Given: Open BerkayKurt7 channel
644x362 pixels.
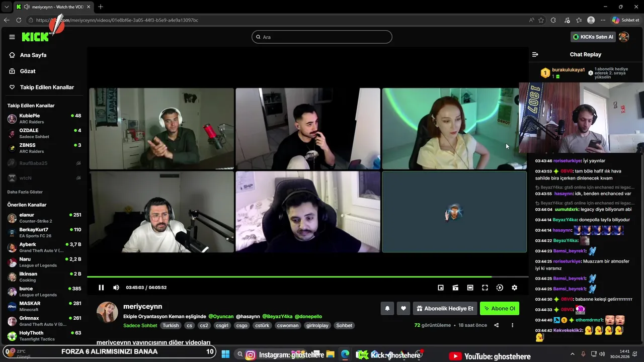Looking at the screenshot, I should tap(44, 232).
